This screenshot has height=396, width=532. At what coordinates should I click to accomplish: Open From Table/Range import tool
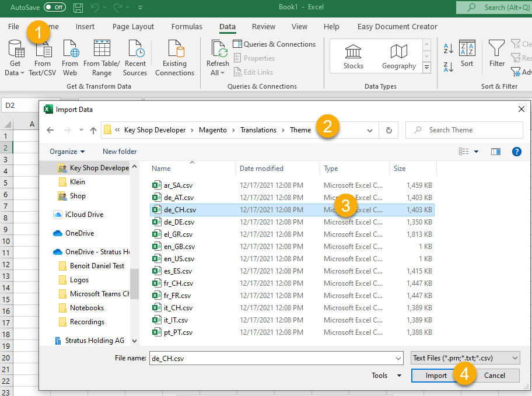[101, 58]
